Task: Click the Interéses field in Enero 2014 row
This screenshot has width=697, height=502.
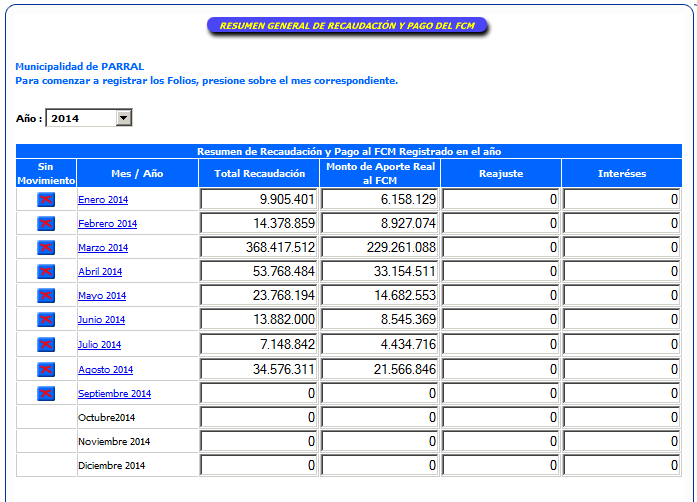Action: [x=622, y=199]
